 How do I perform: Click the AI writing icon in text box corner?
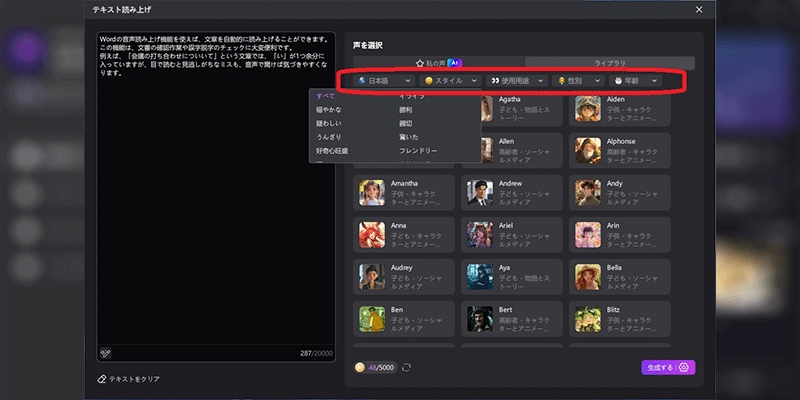(106, 353)
